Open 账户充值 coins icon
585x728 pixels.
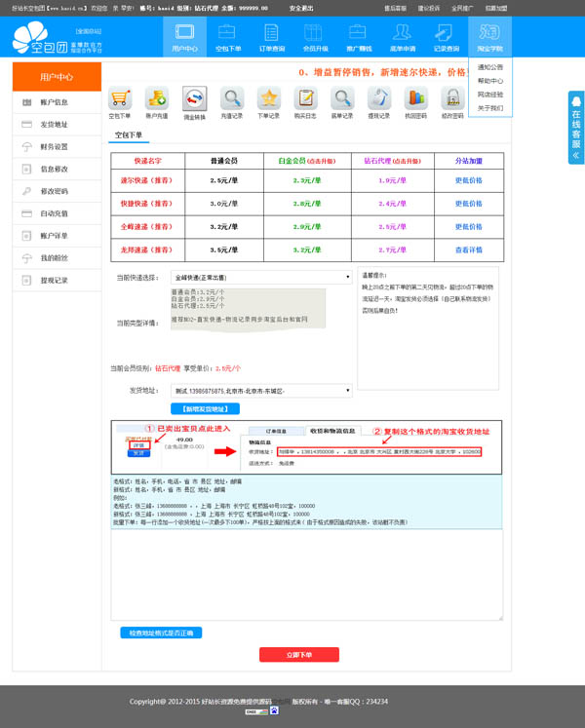pos(157,98)
